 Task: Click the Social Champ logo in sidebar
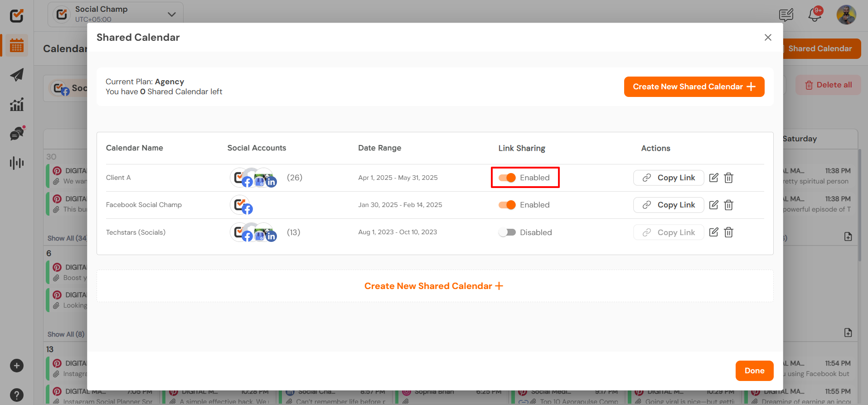pos(17,16)
